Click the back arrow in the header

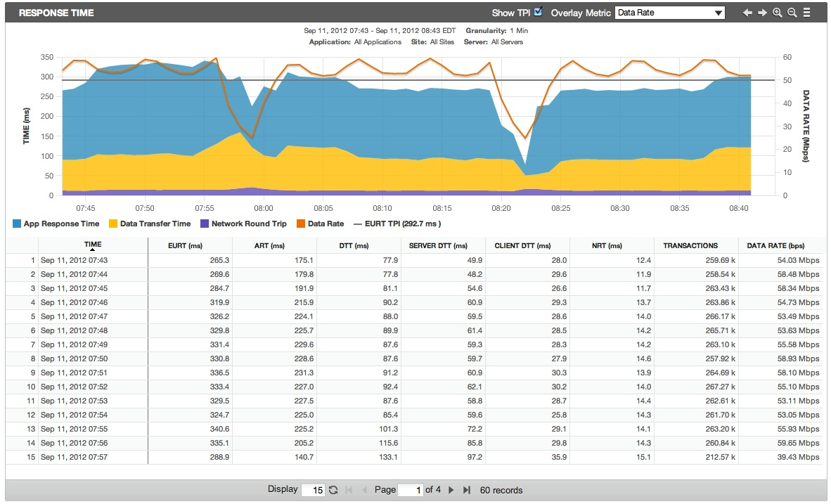point(748,13)
